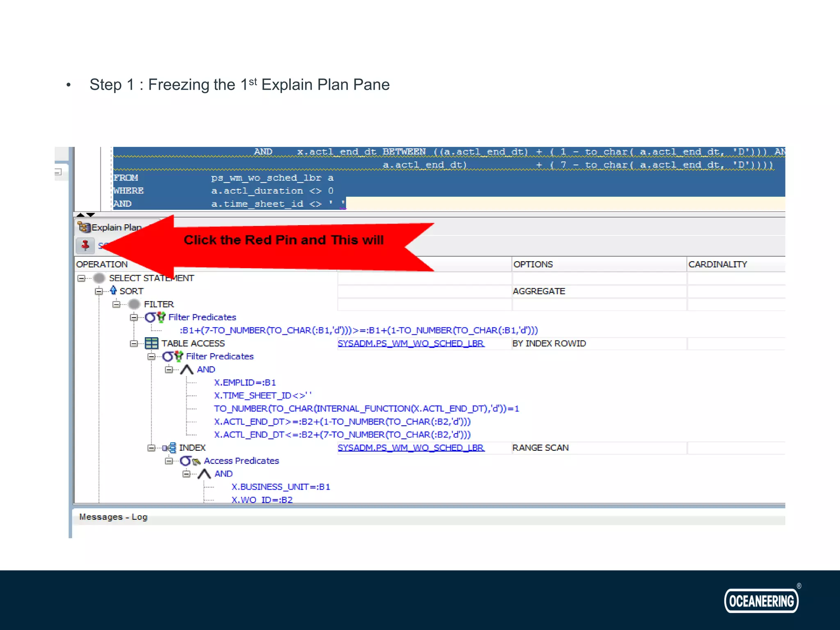Select predicate X.ACTL_END_DT>=:B2 line

pos(342,422)
